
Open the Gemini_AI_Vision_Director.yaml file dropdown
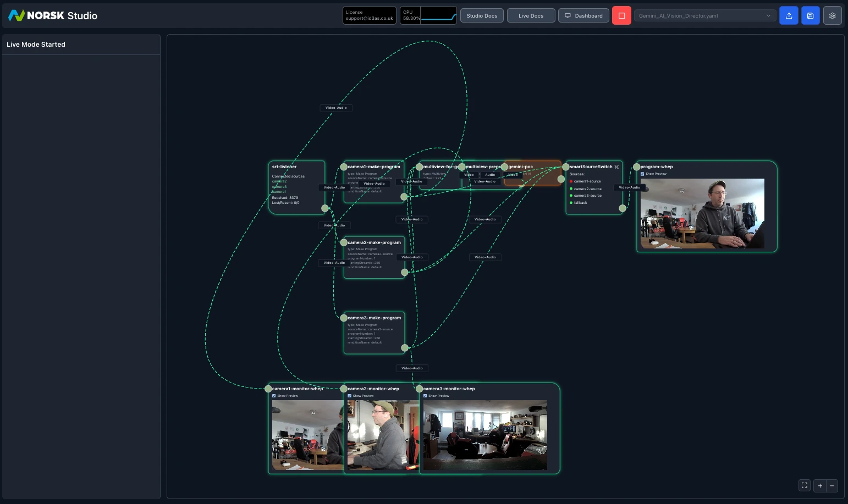pos(705,15)
